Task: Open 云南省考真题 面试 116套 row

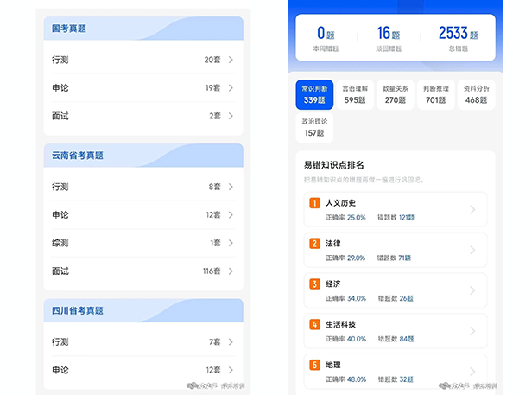Action: point(143,271)
